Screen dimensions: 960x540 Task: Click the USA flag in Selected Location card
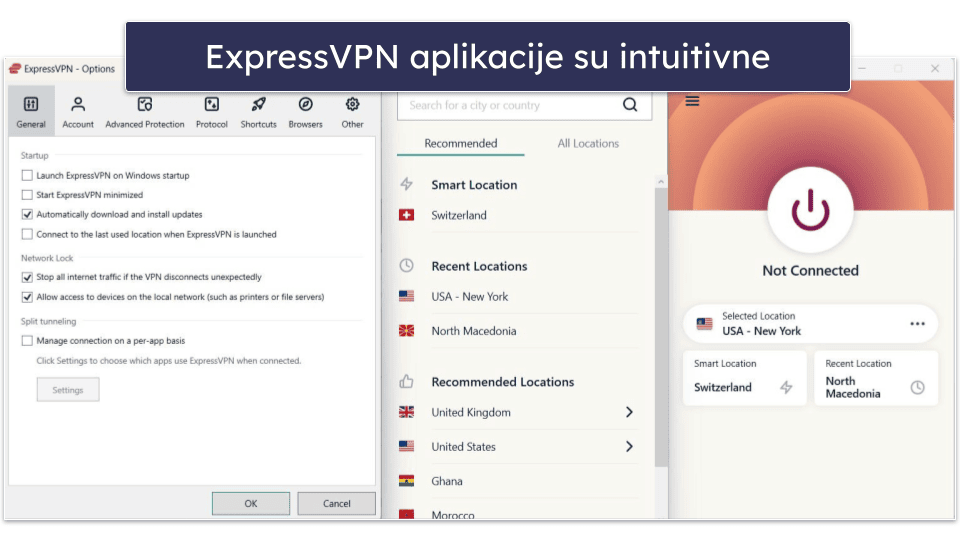tap(705, 324)
